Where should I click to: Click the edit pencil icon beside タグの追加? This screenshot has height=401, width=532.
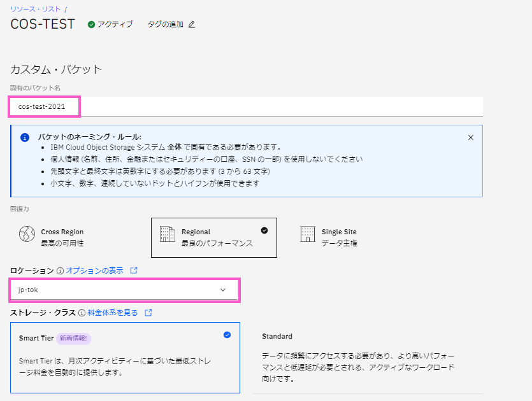(192, 25)
